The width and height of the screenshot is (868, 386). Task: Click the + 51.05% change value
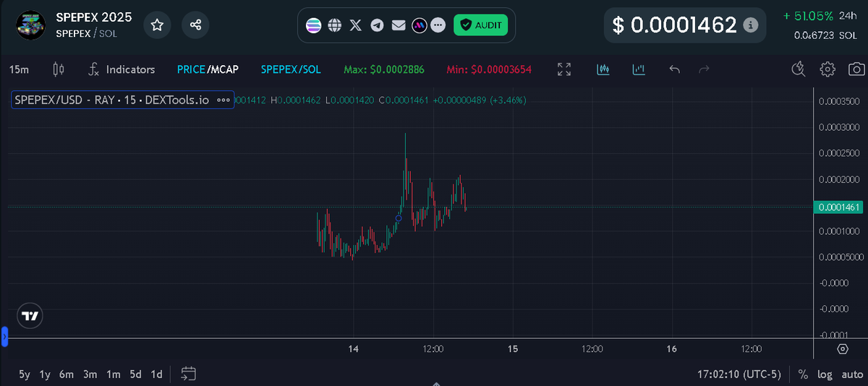tap(807, 15)
